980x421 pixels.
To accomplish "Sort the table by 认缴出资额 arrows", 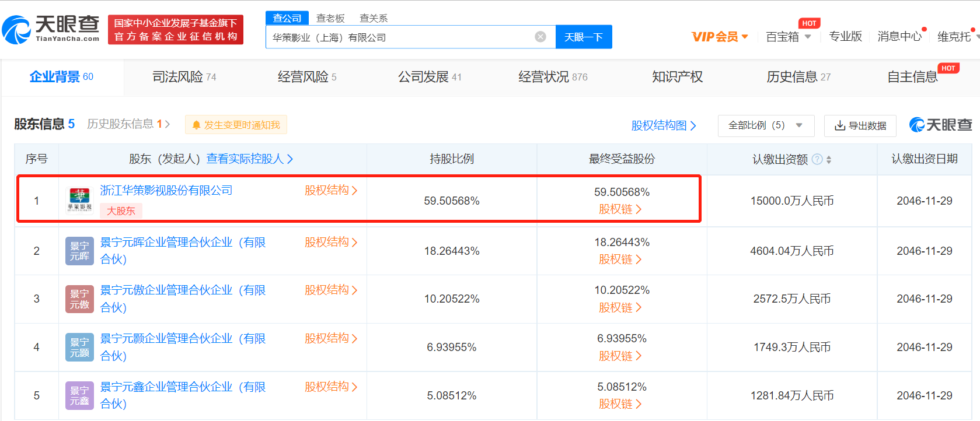I will coord(829,159).
